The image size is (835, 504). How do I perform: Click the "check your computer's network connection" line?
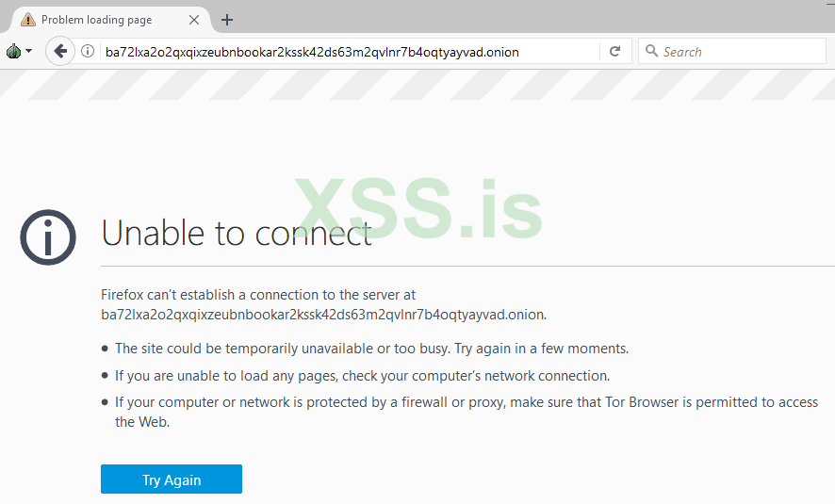(x=362, y=376)
